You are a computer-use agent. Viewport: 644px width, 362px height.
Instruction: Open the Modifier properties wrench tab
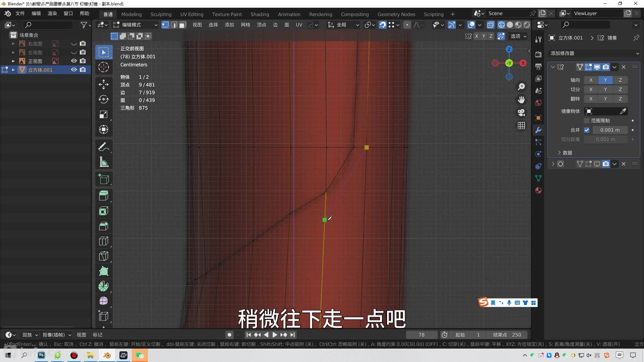(538, 130)
